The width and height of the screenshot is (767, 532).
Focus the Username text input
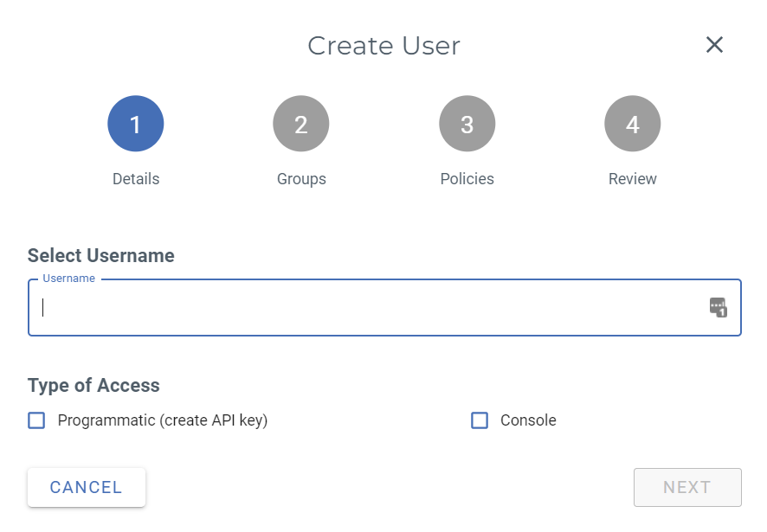click(364, 308)
